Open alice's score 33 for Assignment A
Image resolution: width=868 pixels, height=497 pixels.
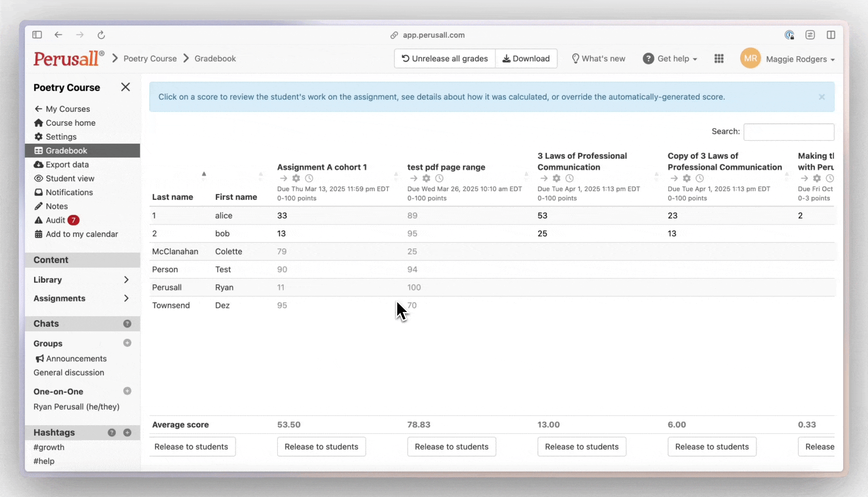tap(282, 215)
